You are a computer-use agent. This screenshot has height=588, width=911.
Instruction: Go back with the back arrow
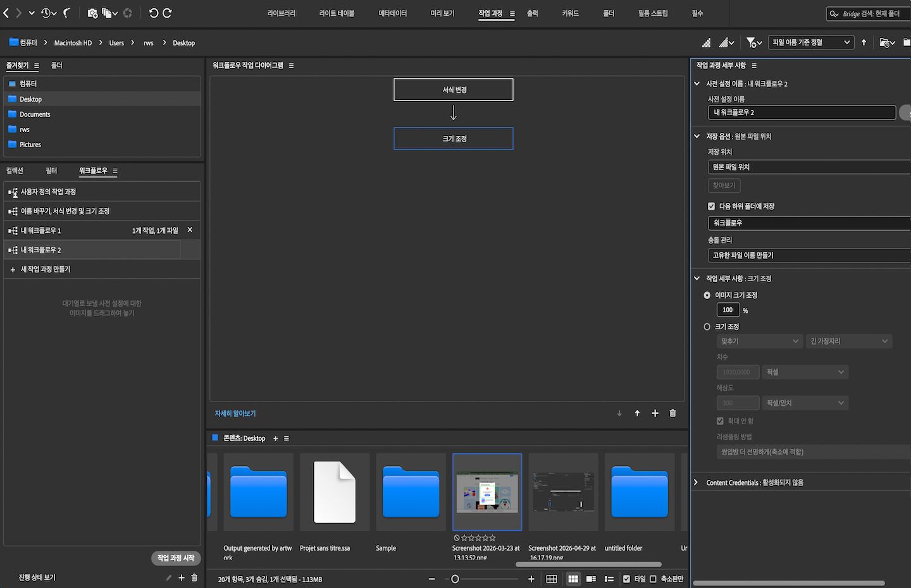(x=6, y=13)
